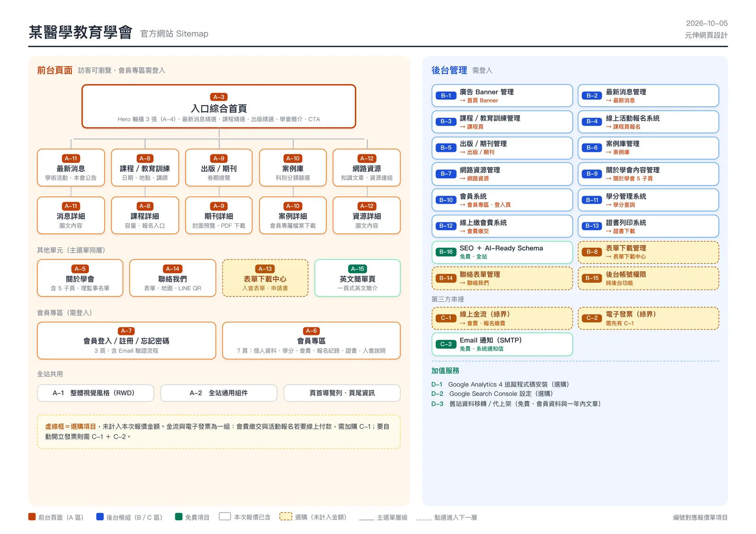Viewport: 756px width, 534px height.
Task: Select the A-5 關於學會 card
Action: point(80,278)
